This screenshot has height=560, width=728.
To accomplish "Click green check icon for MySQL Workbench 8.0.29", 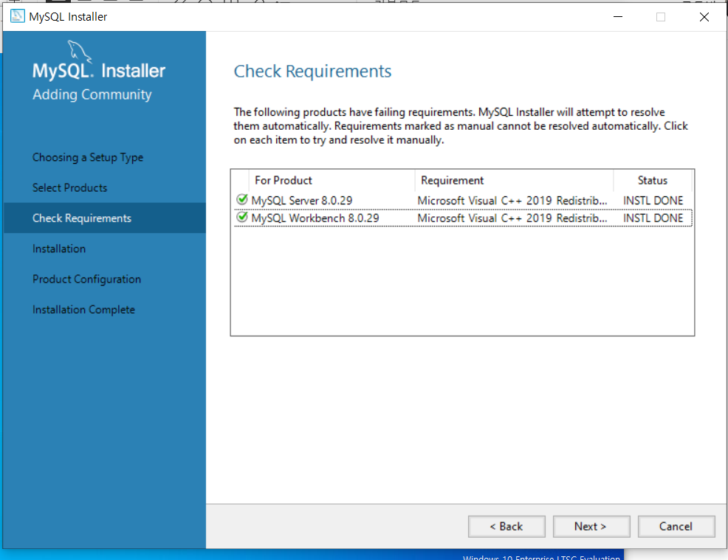I will pos(242,217).
